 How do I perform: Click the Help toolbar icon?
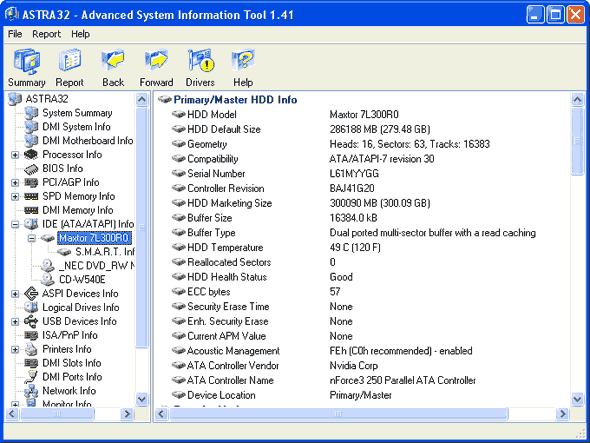[243, 60]
